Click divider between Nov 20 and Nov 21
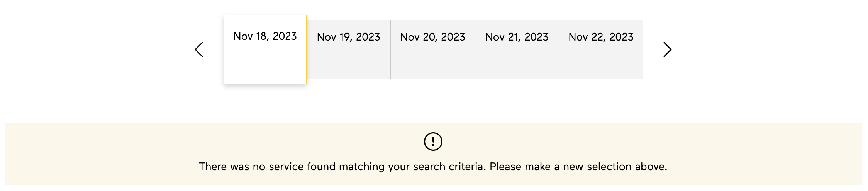 (475, 49)
